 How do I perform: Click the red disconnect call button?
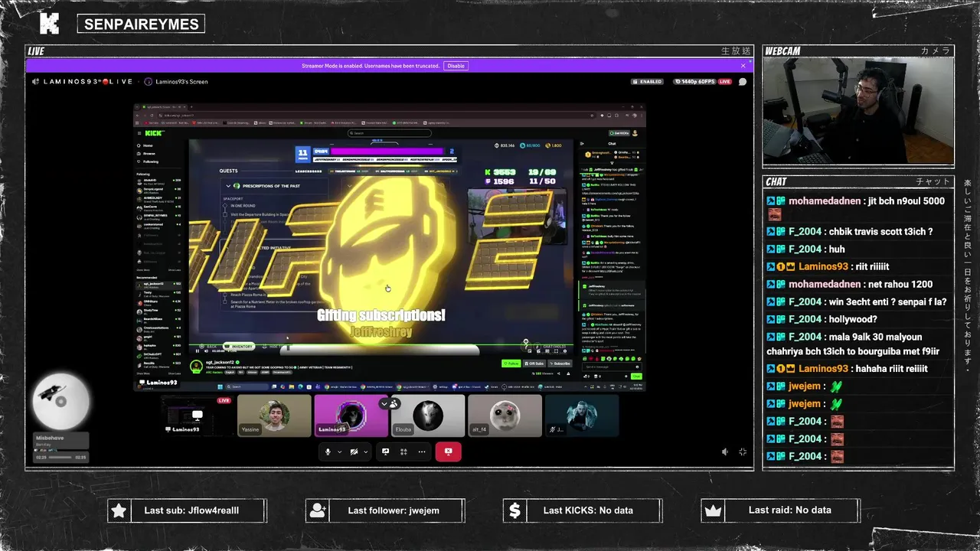(448, 452)
